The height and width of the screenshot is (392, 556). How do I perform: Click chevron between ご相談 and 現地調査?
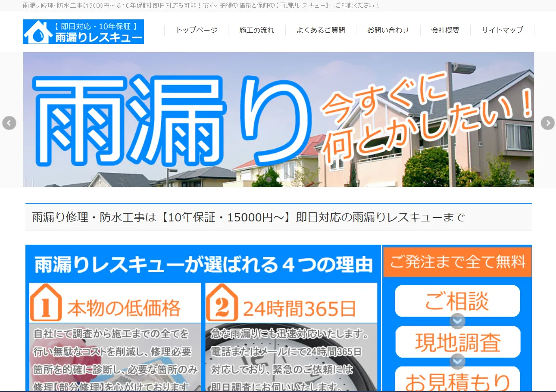coord(457,321)
